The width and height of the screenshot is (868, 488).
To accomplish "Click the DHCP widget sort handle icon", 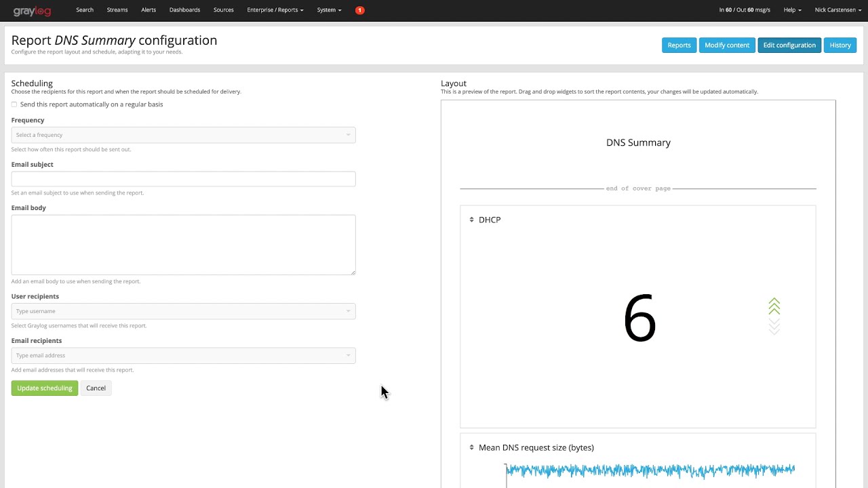I will pos(472,220).
